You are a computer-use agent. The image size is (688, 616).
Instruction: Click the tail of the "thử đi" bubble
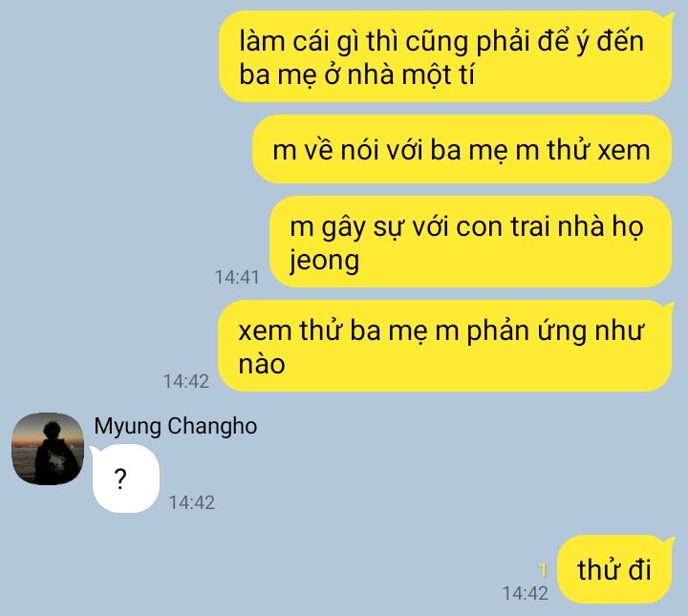pyautogui.click(x=669, y=542)
